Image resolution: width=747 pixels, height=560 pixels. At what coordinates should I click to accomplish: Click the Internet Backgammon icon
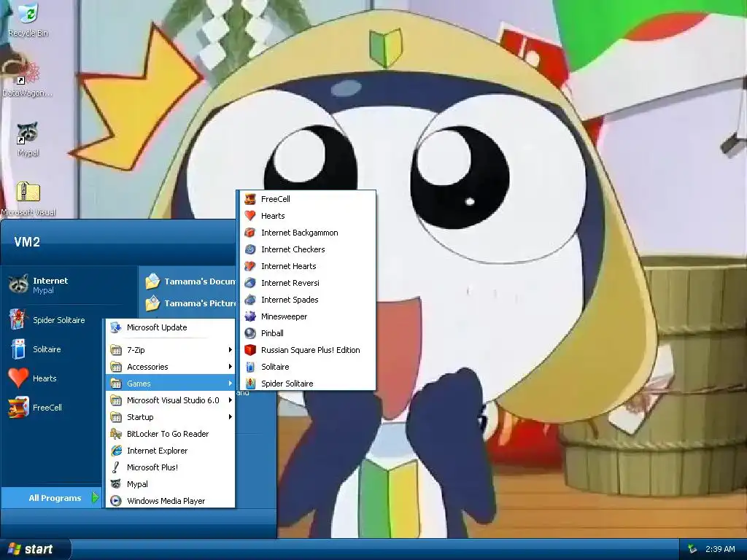[250, 233]
